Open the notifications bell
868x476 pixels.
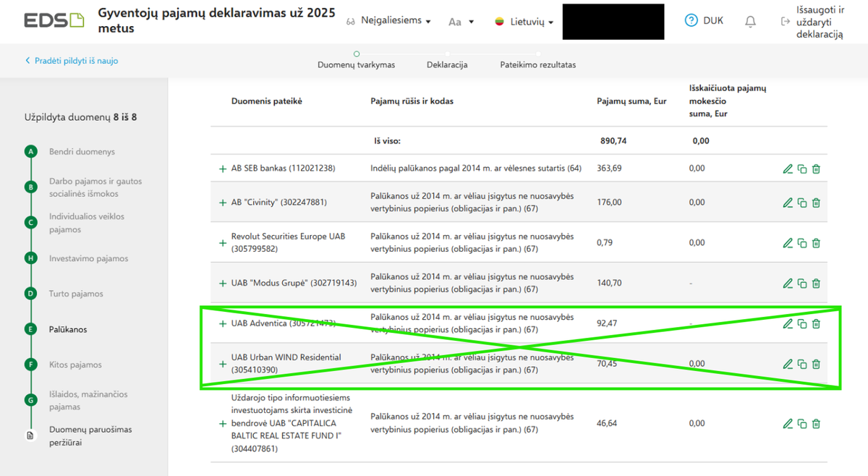tap(750, 22)
